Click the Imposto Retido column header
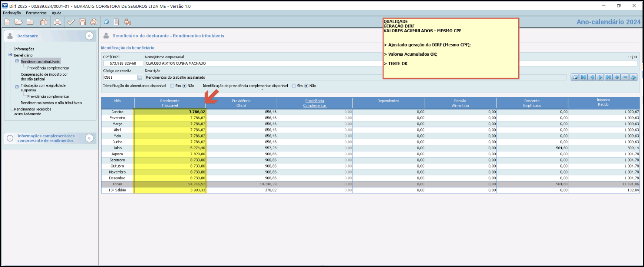 [603, 102]
